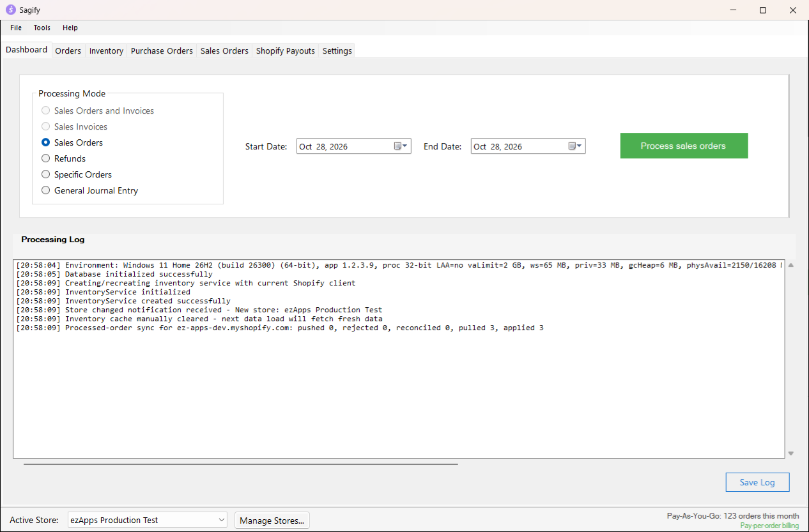Open the Tools menu
This screenshot has height=532, width=809.
click(42, 27)
